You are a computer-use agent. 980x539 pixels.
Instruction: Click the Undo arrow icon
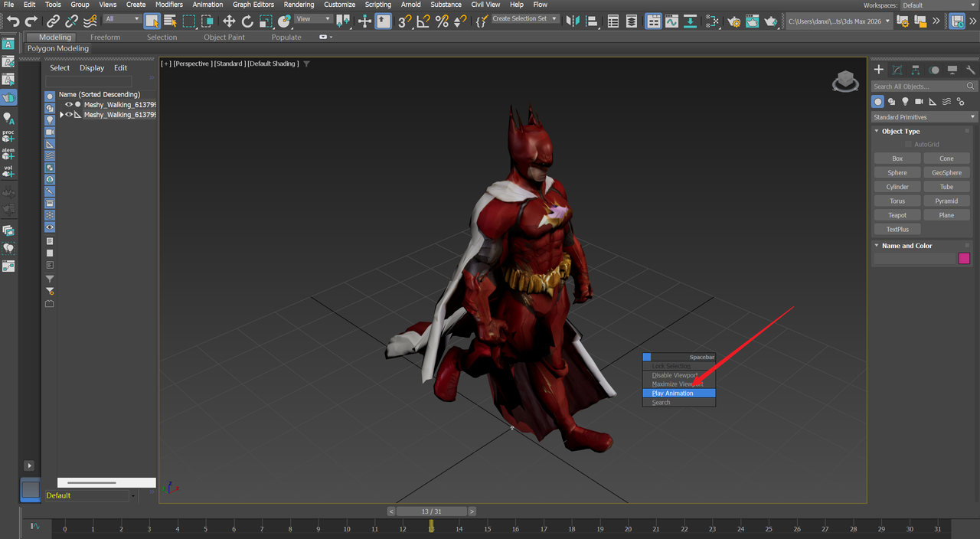click(x=13, y=21)
